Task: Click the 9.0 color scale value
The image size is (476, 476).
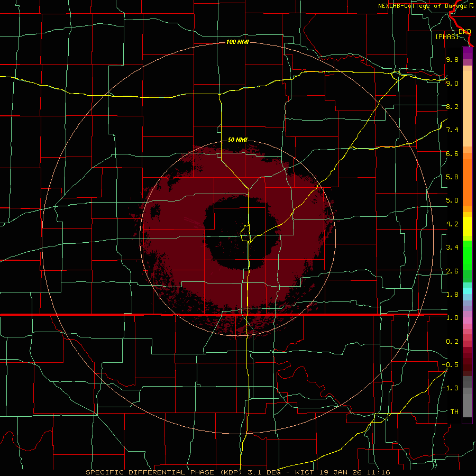Action: pyautogui.click(x=452, y=83)
